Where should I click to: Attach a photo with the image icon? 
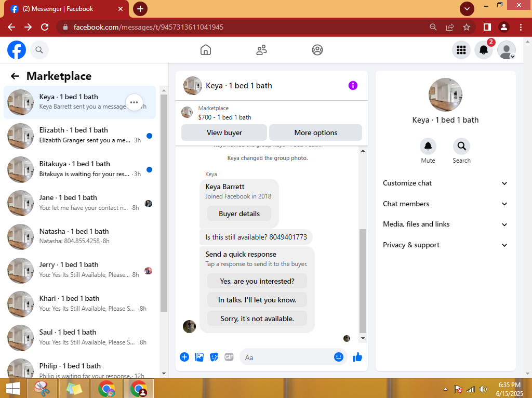[199, 357]
